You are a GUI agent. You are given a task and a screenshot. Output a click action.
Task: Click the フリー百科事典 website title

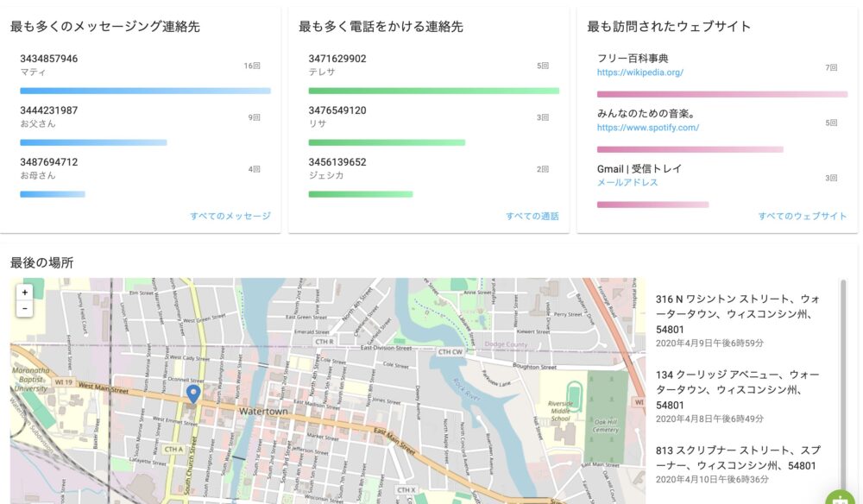point(633,59)
